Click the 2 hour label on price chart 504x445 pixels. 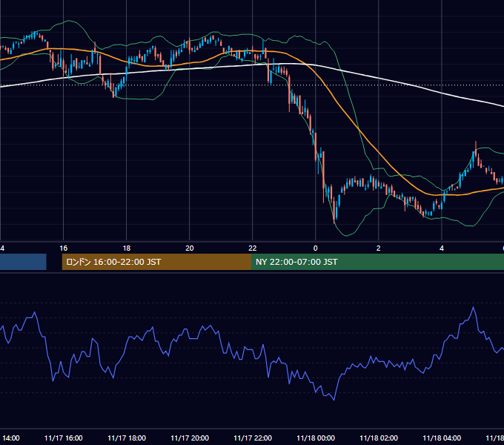pos(378,248)
